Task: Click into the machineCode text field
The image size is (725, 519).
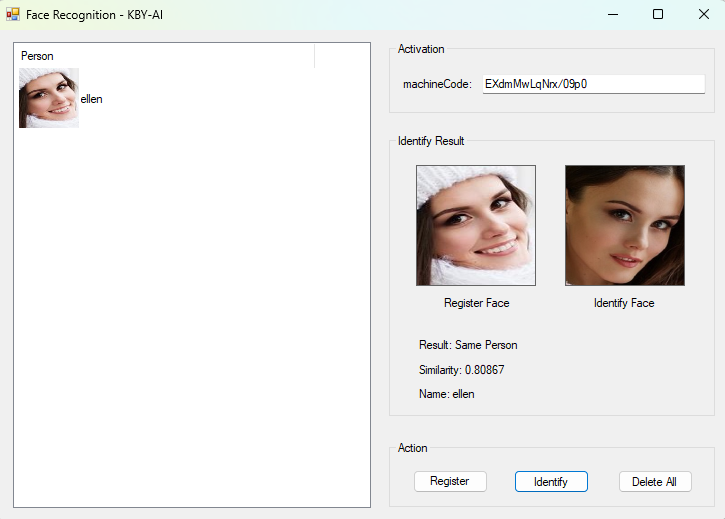Action: (593, 84)
